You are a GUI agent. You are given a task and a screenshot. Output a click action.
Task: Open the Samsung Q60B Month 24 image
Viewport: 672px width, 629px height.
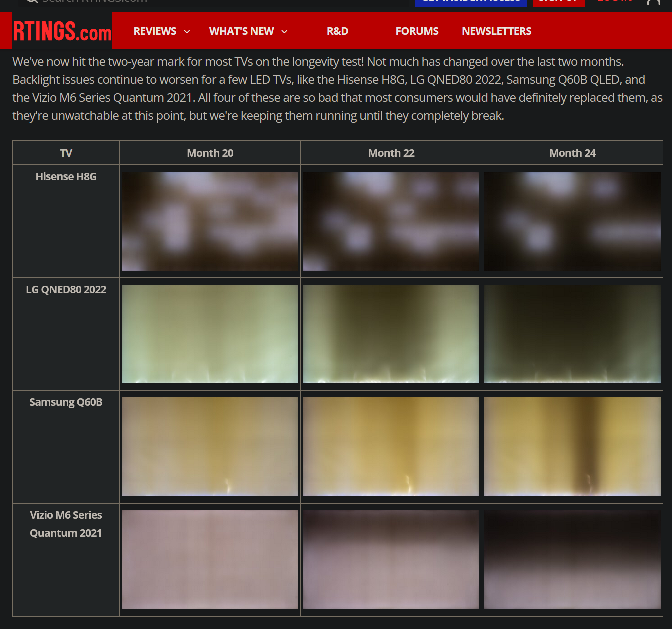572,446
